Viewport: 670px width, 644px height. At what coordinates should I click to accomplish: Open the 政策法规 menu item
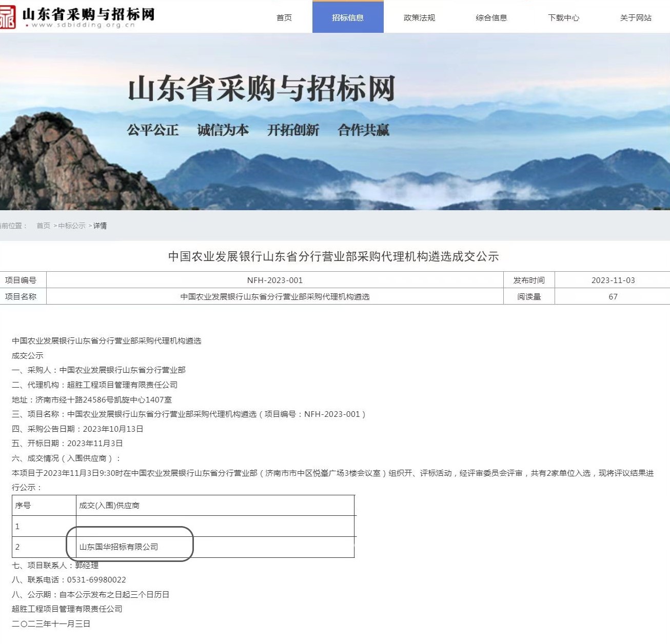point(419,18)
